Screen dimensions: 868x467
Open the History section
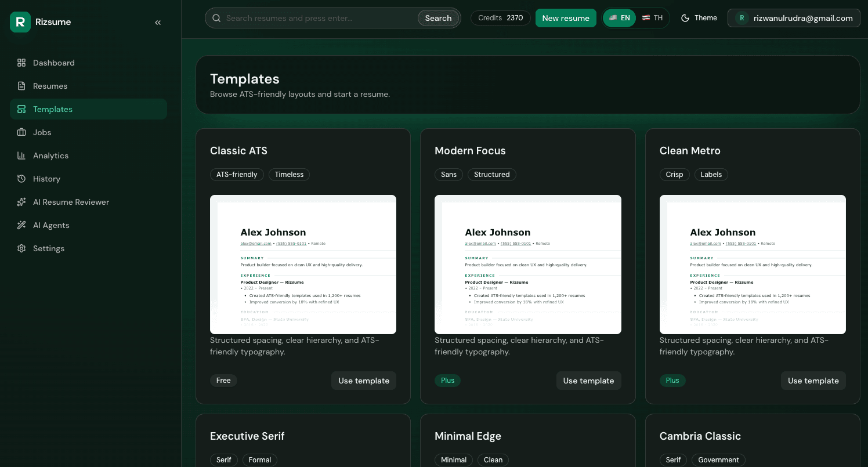pos(88,179)
